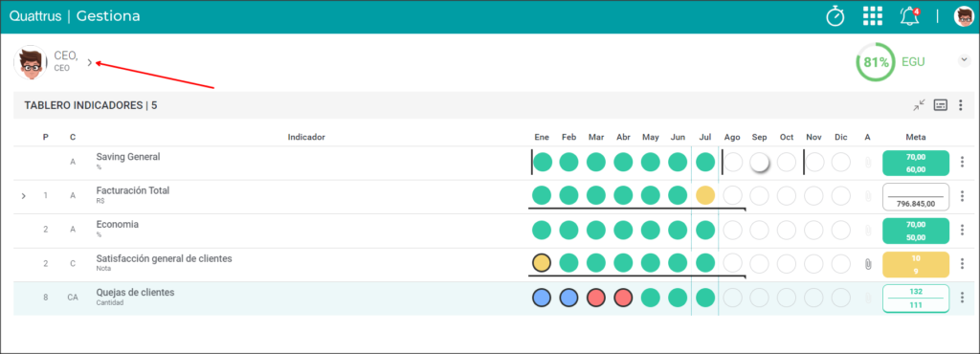Select red Abr circle for Quejas de clientes
This screenshot has height=354, width=980.
pos(623,298)
